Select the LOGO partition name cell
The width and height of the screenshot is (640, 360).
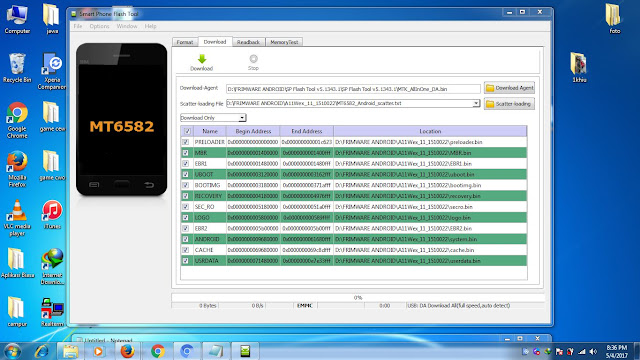pos(209,218)
